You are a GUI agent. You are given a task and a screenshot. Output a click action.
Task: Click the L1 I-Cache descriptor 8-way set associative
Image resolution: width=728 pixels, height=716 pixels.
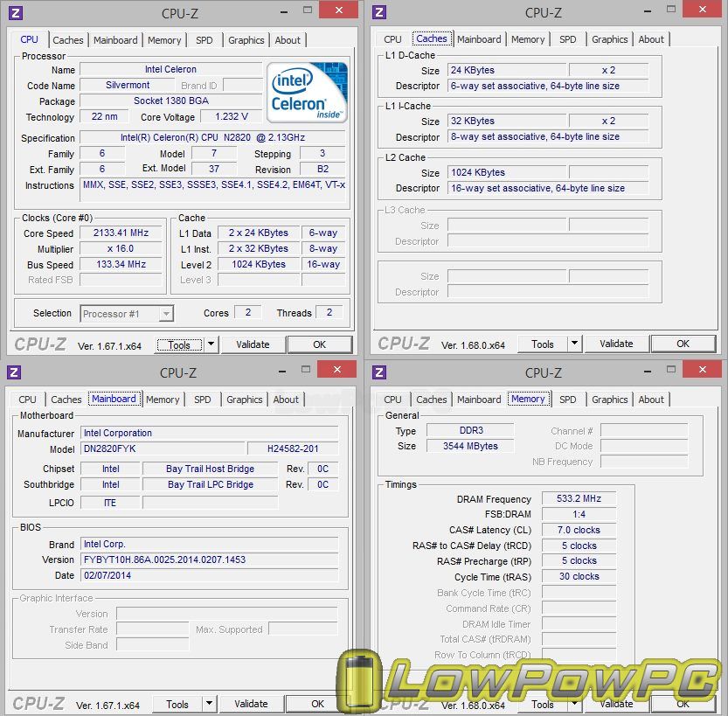coord(548,137)
